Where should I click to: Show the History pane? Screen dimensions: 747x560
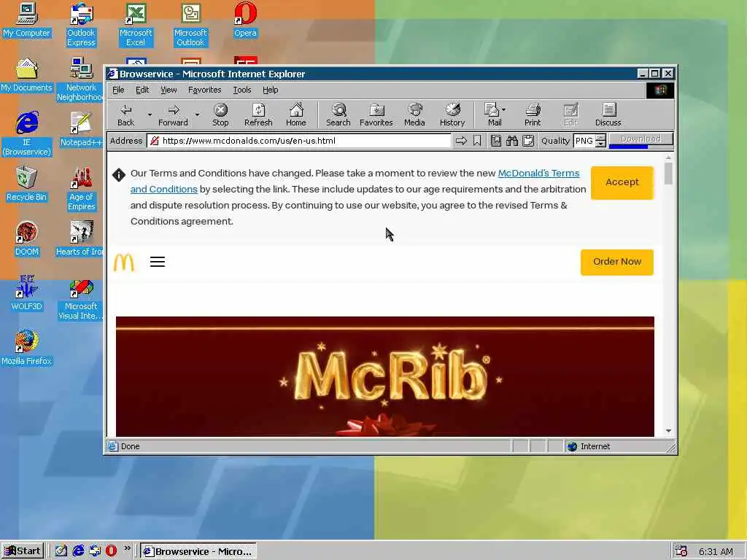point(452,115)
